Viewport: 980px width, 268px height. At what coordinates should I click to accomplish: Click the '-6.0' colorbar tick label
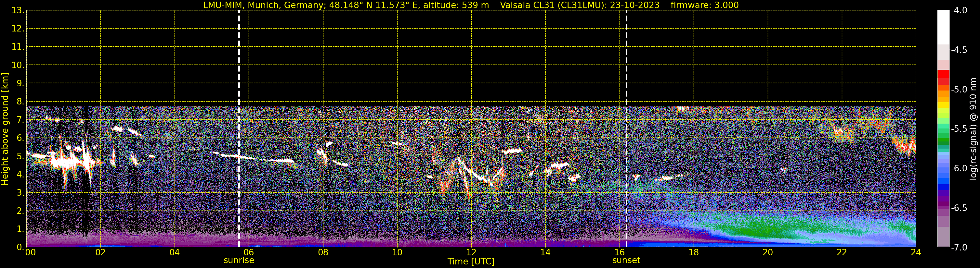(959, 168)
